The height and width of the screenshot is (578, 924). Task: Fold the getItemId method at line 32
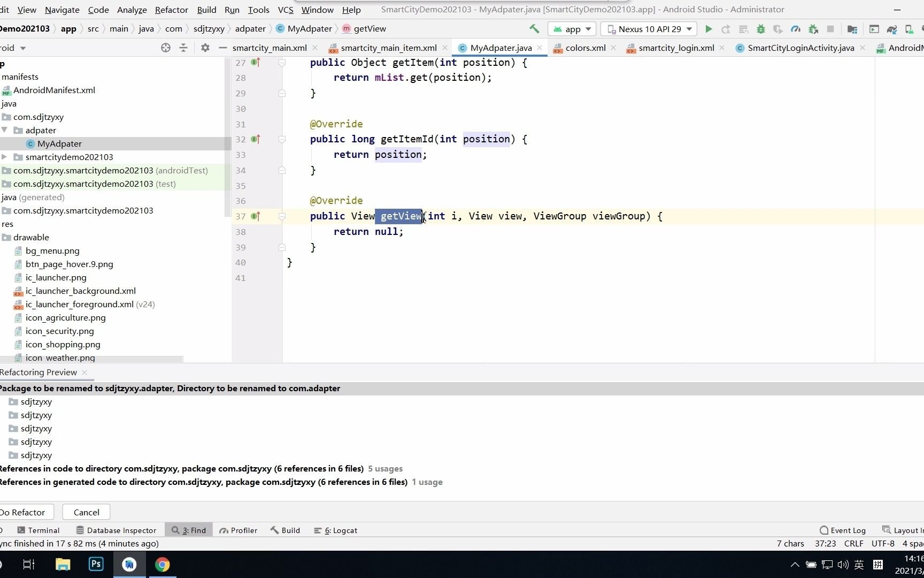(282, 139)
